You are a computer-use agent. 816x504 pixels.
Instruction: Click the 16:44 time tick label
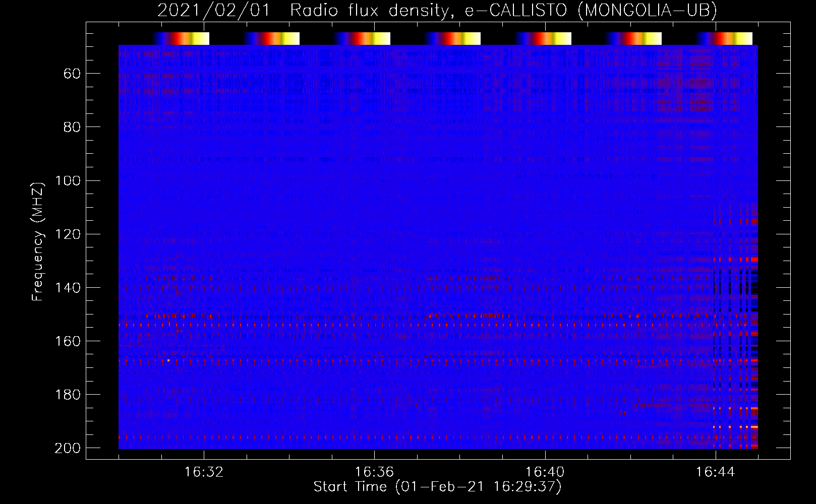tap(715, 472)
